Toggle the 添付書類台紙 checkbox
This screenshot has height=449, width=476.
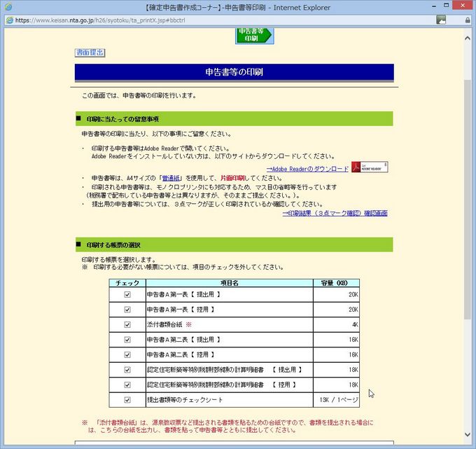tap(127, 325)
